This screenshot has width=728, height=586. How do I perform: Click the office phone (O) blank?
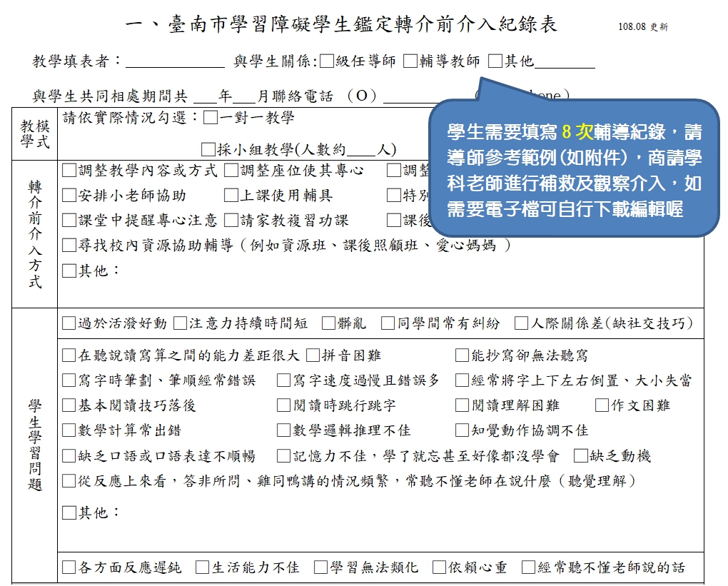411,97
